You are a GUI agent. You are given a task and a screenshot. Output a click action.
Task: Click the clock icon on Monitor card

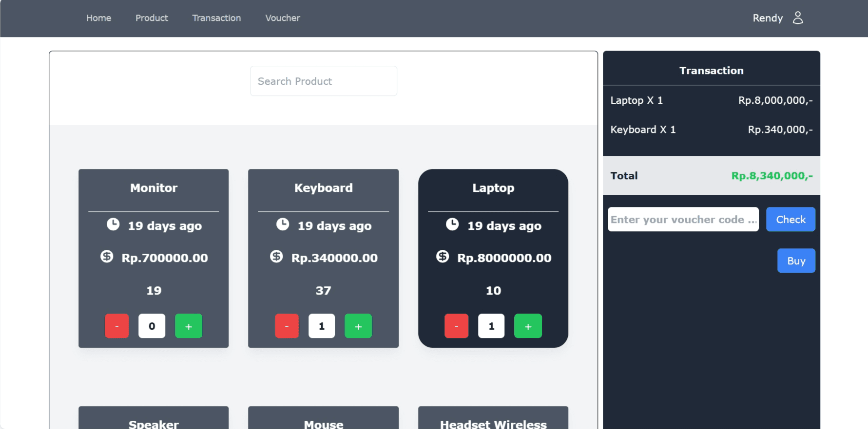113,224
